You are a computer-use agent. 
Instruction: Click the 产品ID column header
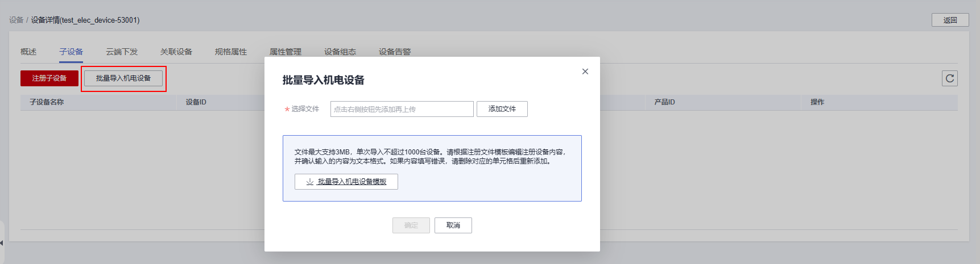(664, 102)
